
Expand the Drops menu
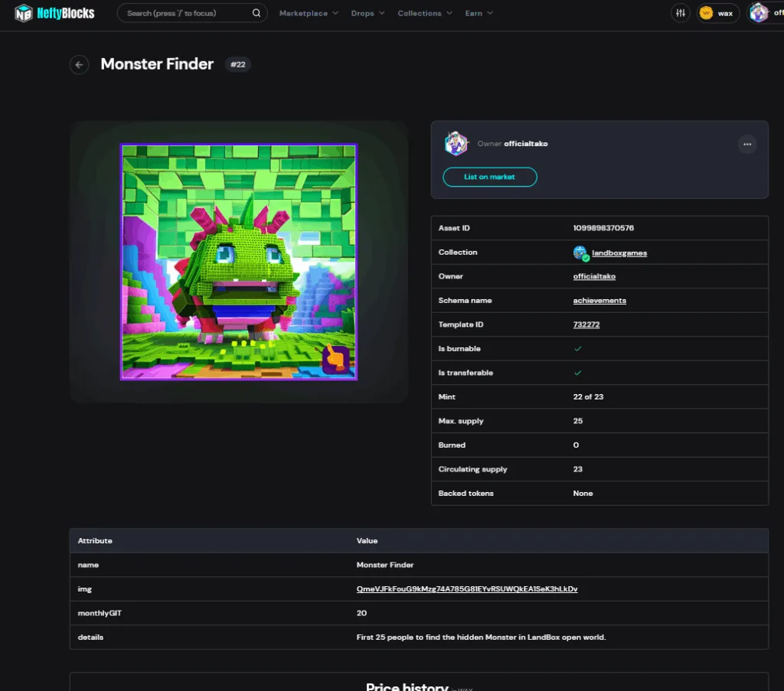(367, 14)
